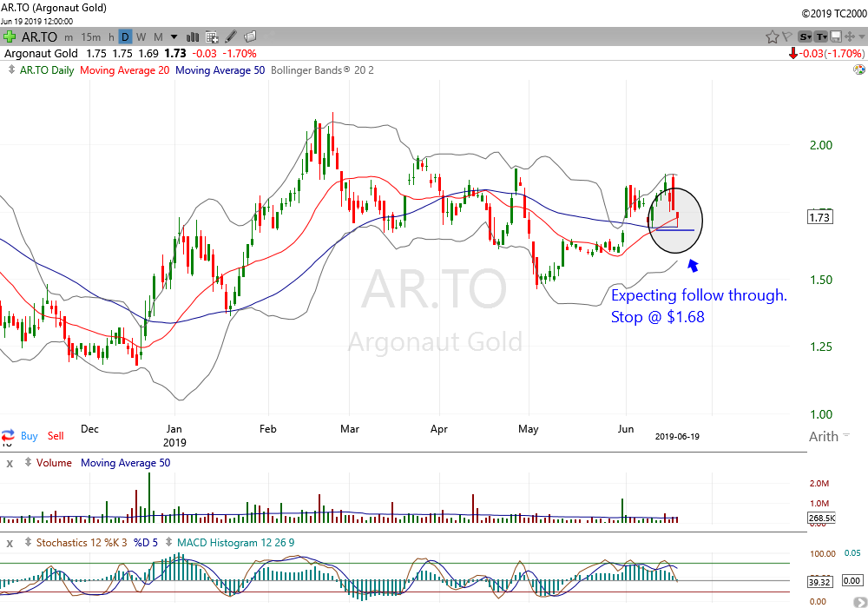Edit the MACD Histogram 12 26 9 label
This screenshot has width=868, height=608.
click(x=236, y=543)
